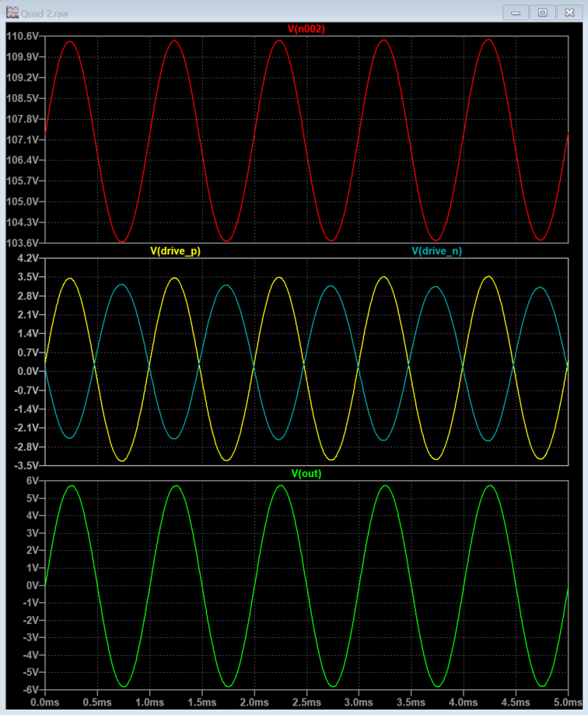Viewport: 588px width, 715px height.
Task: Click the Quad 2.raw title bar text
Action: click(44, 12)
